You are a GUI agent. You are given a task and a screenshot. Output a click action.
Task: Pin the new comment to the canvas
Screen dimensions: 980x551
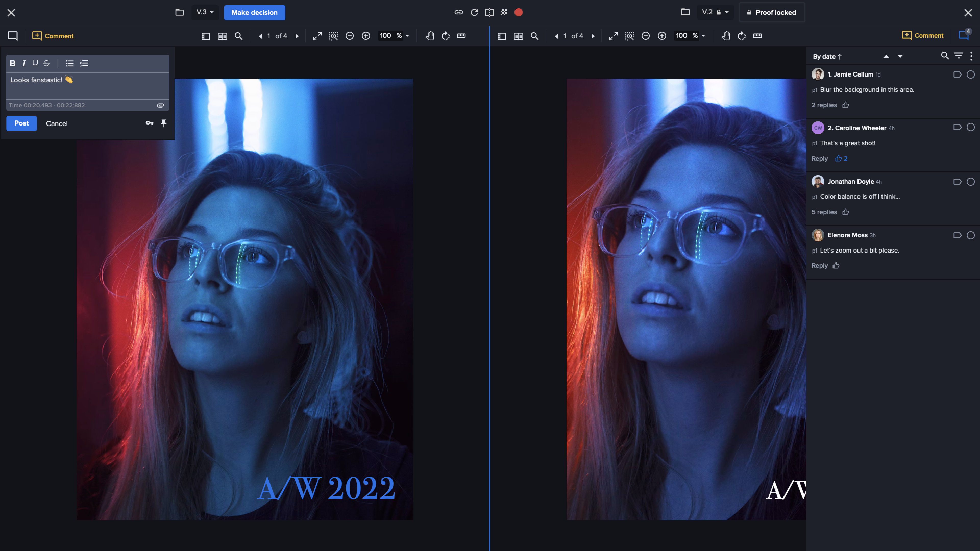point(164,123)
